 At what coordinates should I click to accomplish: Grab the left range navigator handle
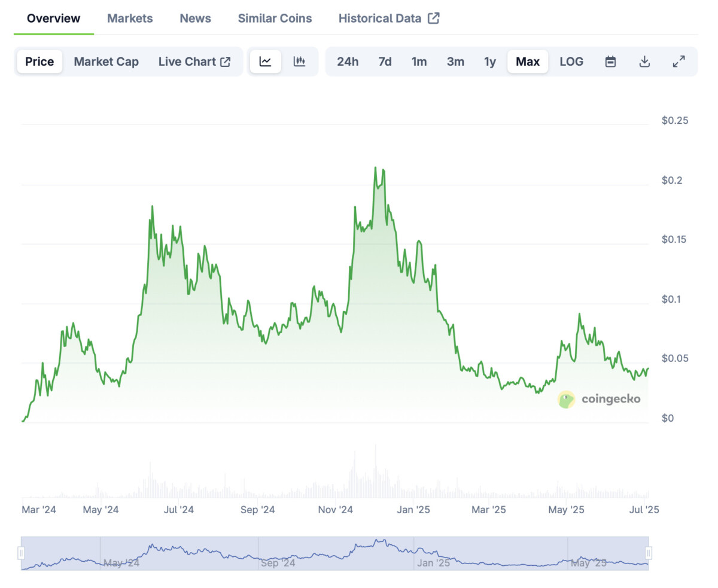click(22, 553)
